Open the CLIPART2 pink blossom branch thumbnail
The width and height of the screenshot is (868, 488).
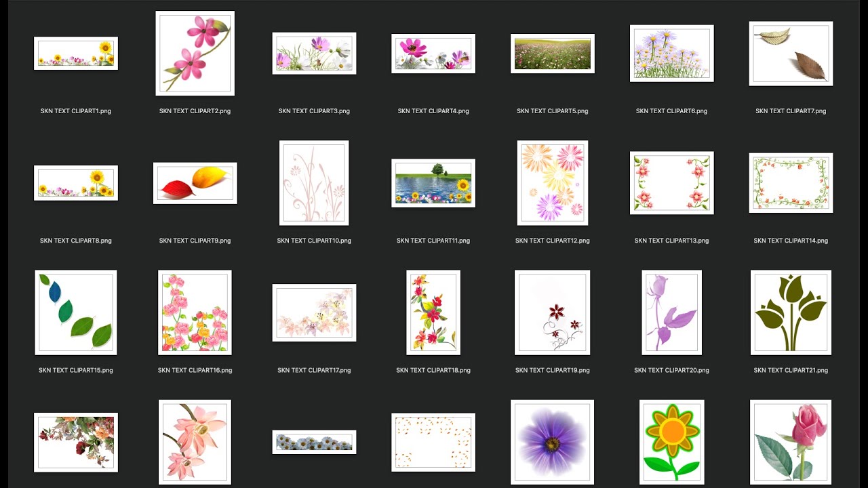195,53
